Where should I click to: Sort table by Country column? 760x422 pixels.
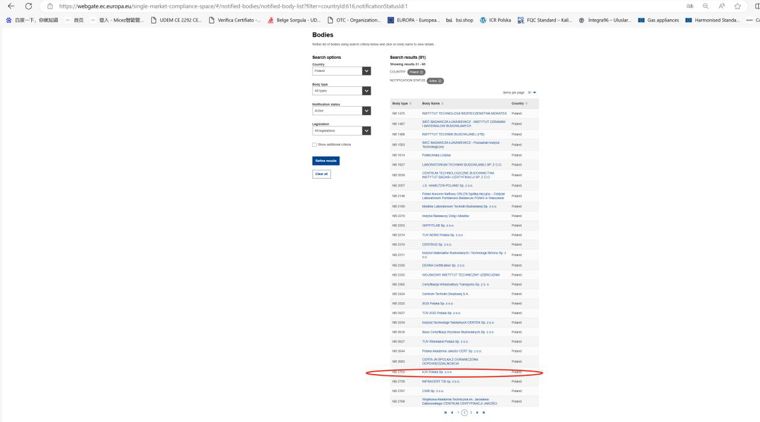[x=520, y=103]
